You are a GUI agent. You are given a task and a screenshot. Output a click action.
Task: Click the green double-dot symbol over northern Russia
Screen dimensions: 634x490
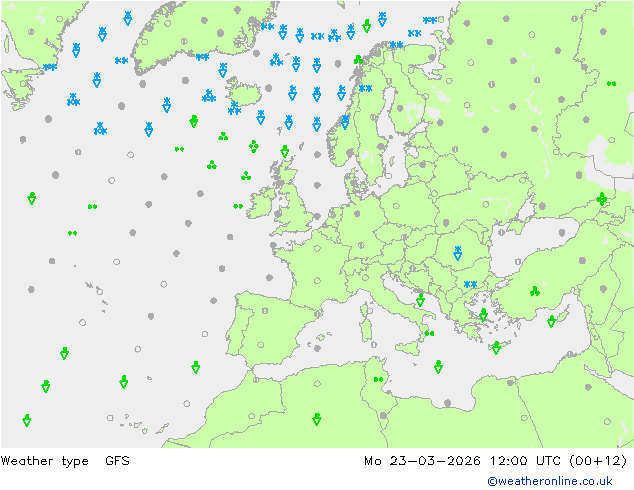pos(611,84)
